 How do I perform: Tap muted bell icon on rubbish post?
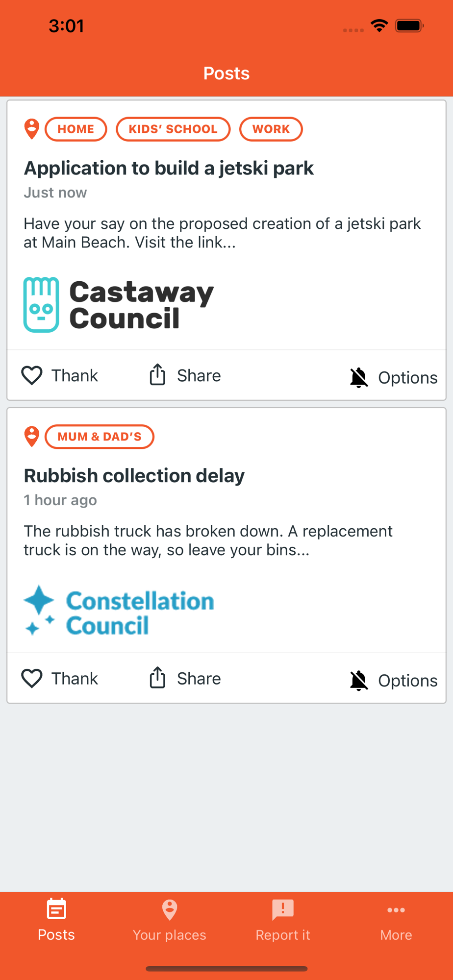point(359,680)
